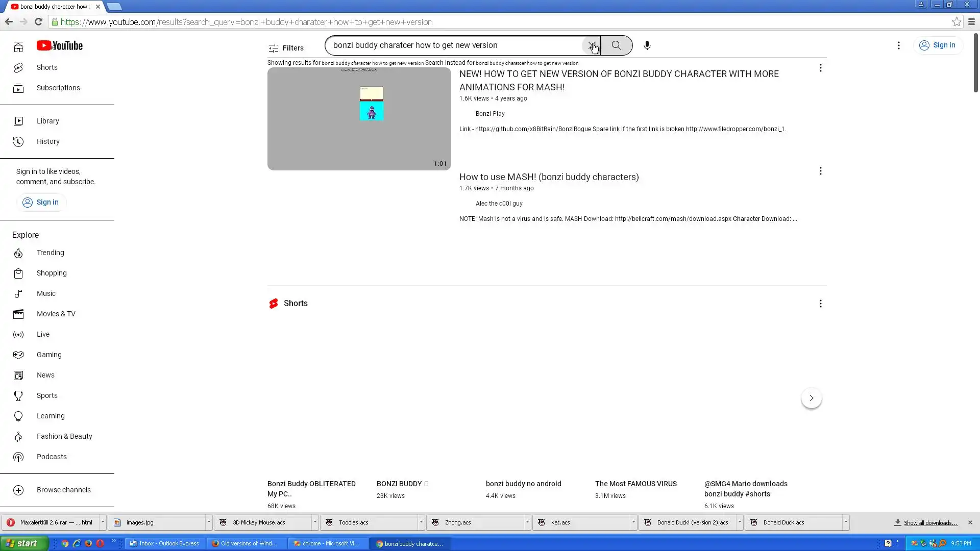Open Trending from Explore sidebar
Viewport: 980px width, 551px height.
coord(50,253)
